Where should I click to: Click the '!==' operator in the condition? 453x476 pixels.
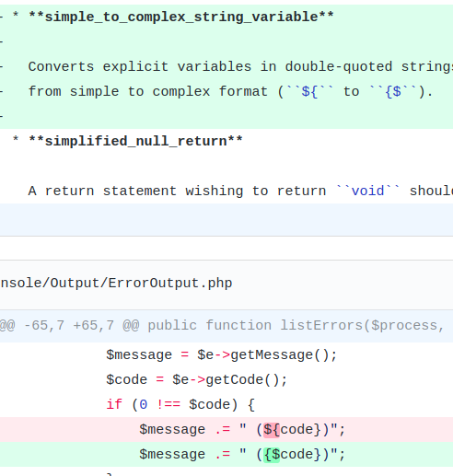click(168, 404)
